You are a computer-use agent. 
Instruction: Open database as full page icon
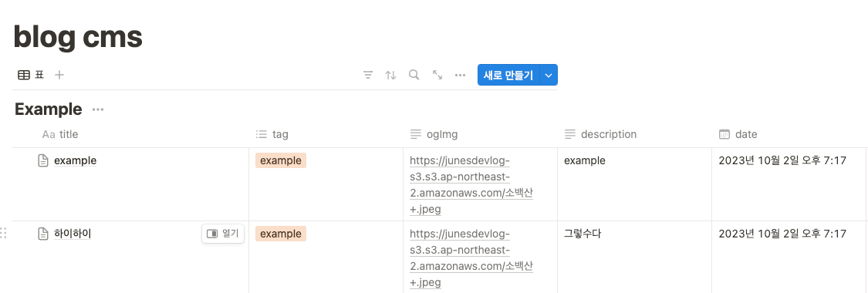click(437, 76)
